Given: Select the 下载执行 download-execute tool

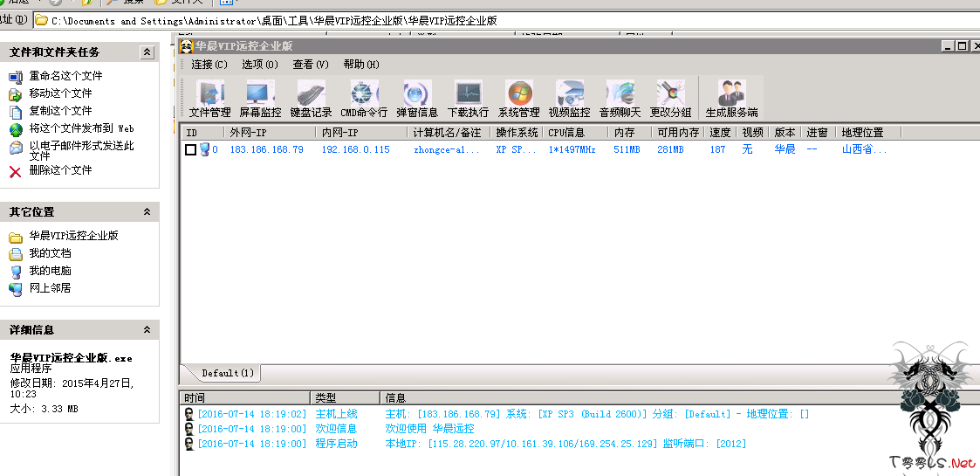Looking at the screenshot, I should [x=468, y=99].
